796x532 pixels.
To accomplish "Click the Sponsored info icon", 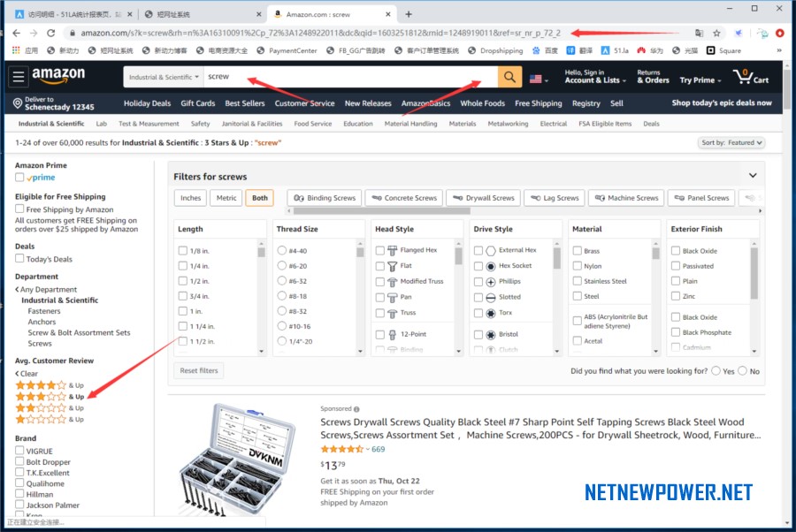I will (x=356, y=409).
